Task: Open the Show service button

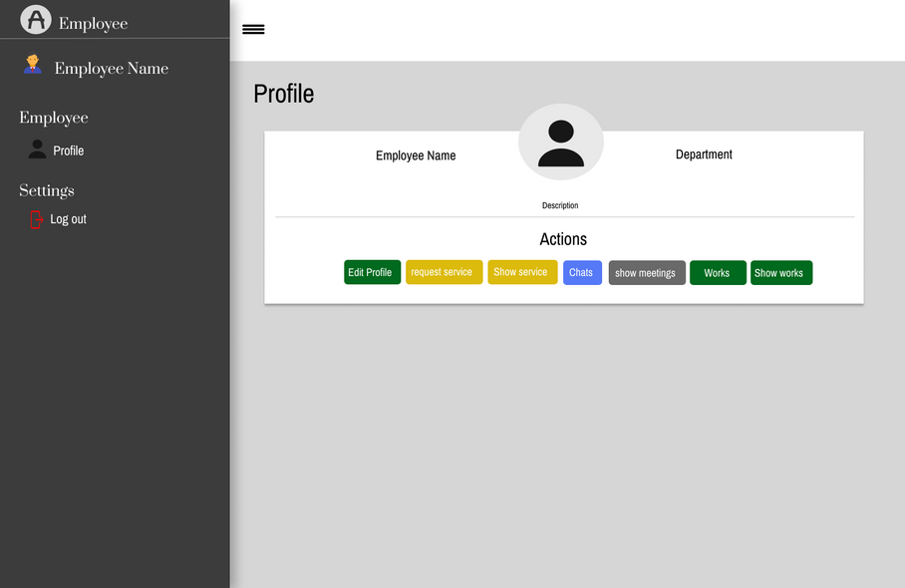Action: (x=522, y=272)
